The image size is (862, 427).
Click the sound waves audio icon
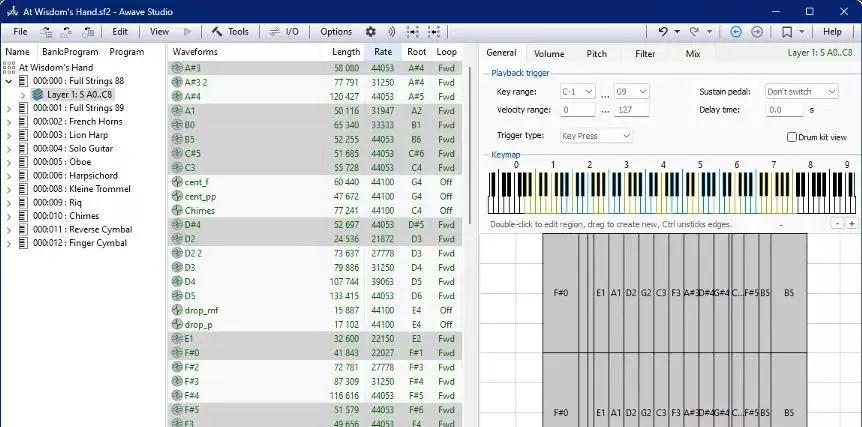click(391, 32)
